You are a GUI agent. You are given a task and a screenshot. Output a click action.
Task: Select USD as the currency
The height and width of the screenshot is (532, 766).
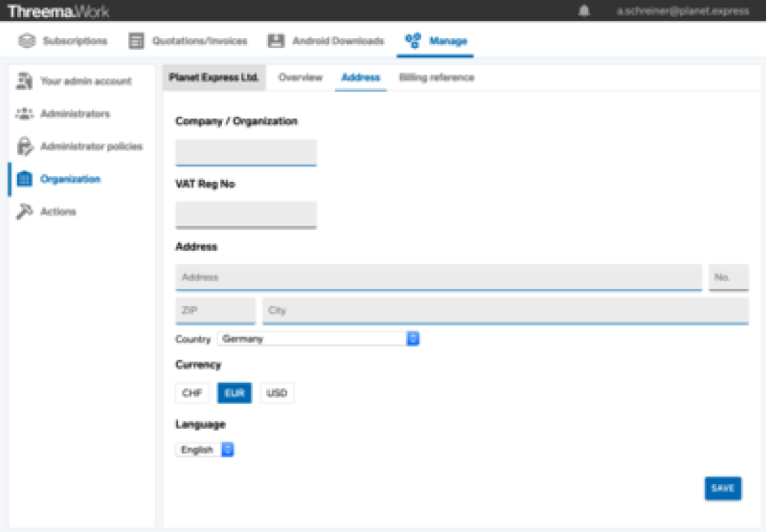pos(277,394)
